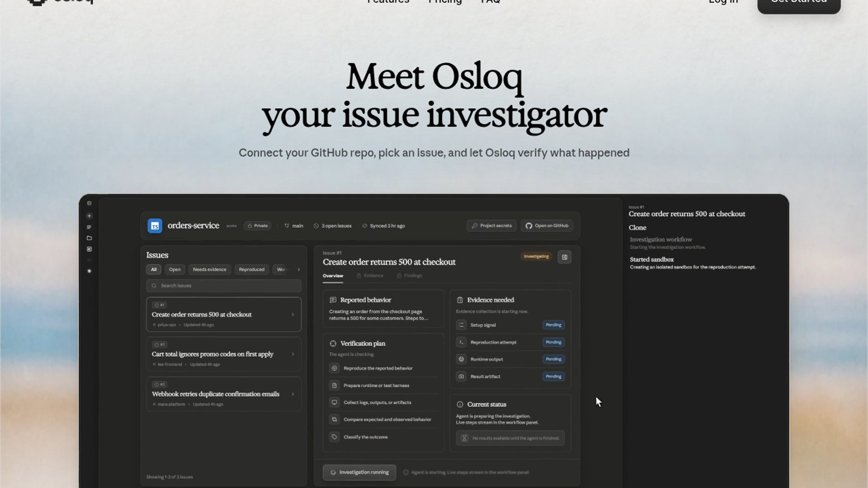Select issue Cart total ignores promo codes on first apply
This screenshot has height=488, width=868.
(x=224, y=354)
